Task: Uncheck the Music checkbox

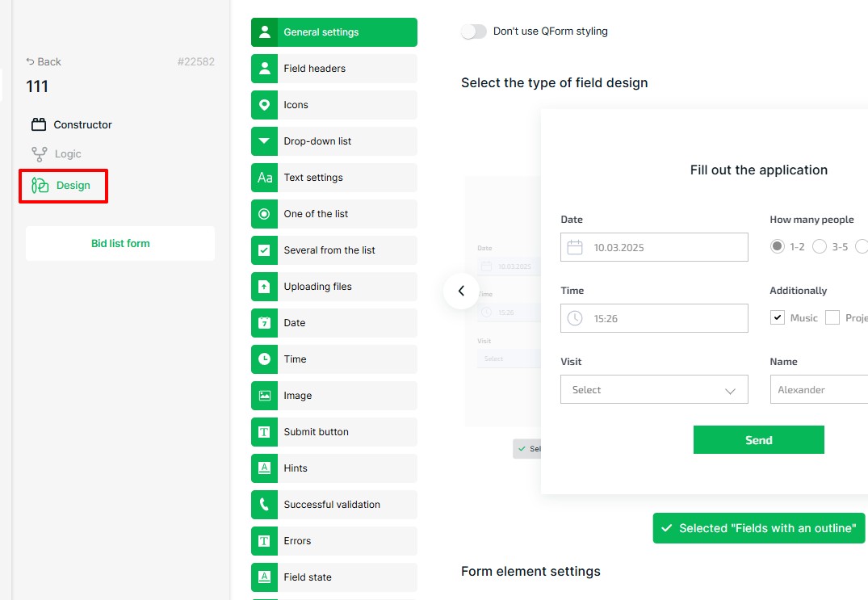Action: tap(778, 317)
